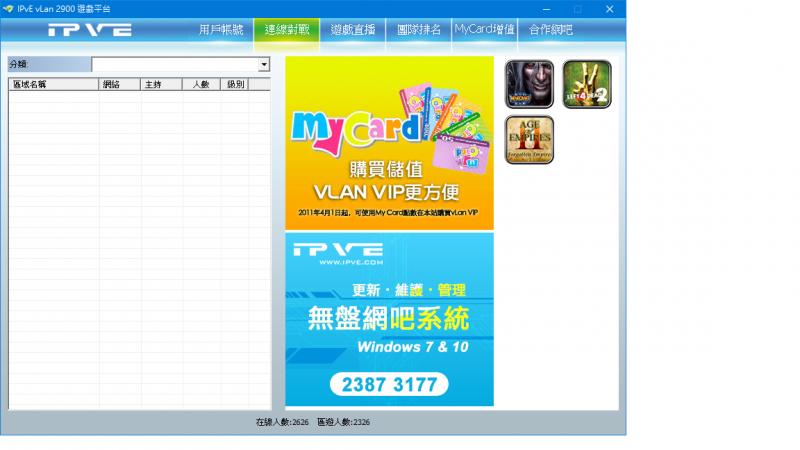This screenshot has height=450, width=800.
Task: Sort by the 主持 column header
Action: click(161, 84)
